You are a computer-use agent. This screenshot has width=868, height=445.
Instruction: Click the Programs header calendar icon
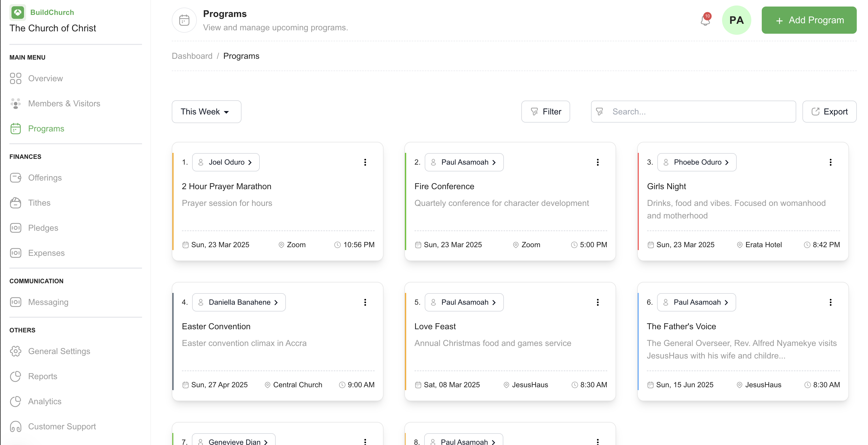click(184, 20)
